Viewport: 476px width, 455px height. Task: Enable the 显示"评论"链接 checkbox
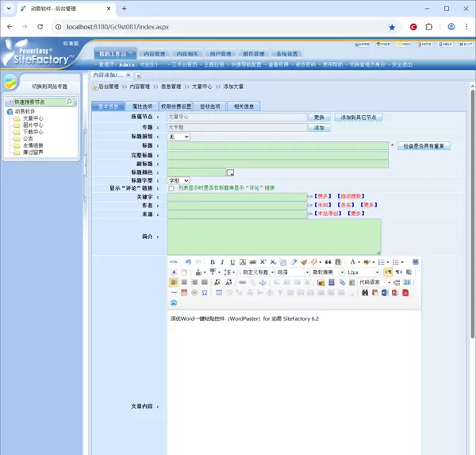tap(171, 188)
